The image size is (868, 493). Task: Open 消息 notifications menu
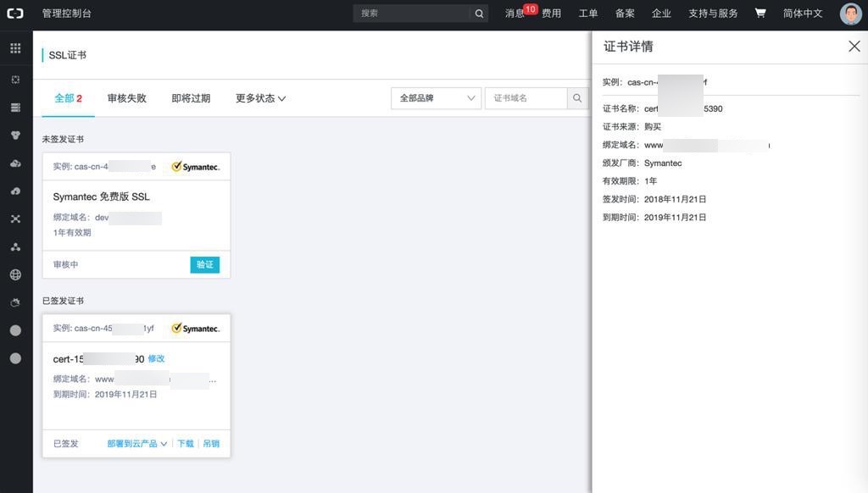point(515,14)
